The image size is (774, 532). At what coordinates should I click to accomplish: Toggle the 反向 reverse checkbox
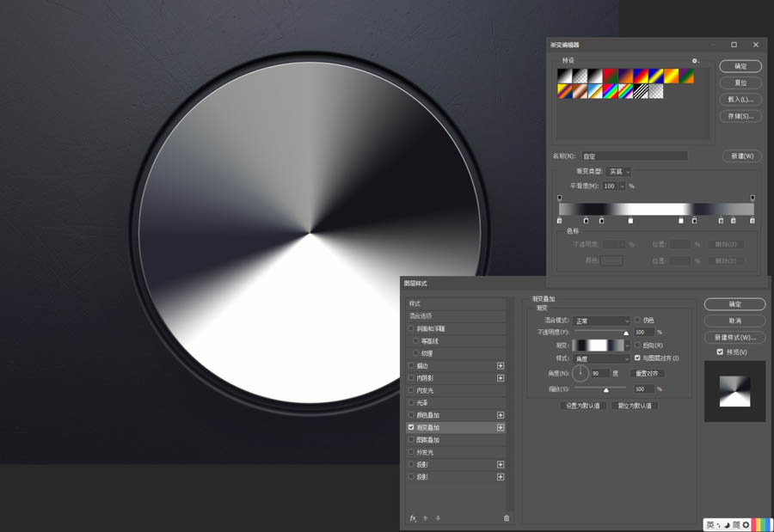(x=637, y=345)
